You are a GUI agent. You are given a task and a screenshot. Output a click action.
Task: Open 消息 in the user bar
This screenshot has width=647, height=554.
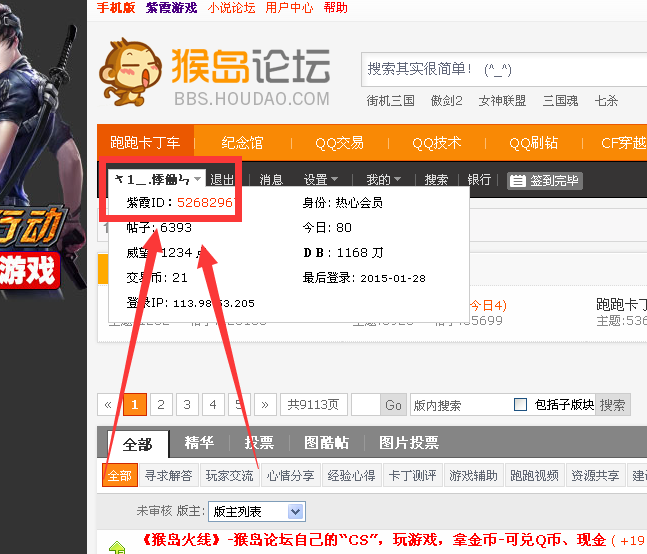click(x=271, y=179)
